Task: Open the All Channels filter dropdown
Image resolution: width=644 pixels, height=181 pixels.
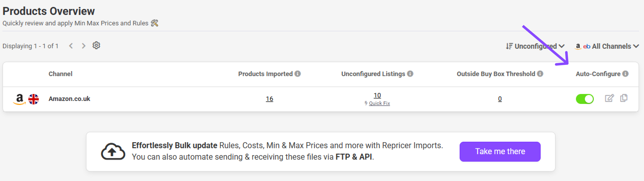Action: pos(607,46)
